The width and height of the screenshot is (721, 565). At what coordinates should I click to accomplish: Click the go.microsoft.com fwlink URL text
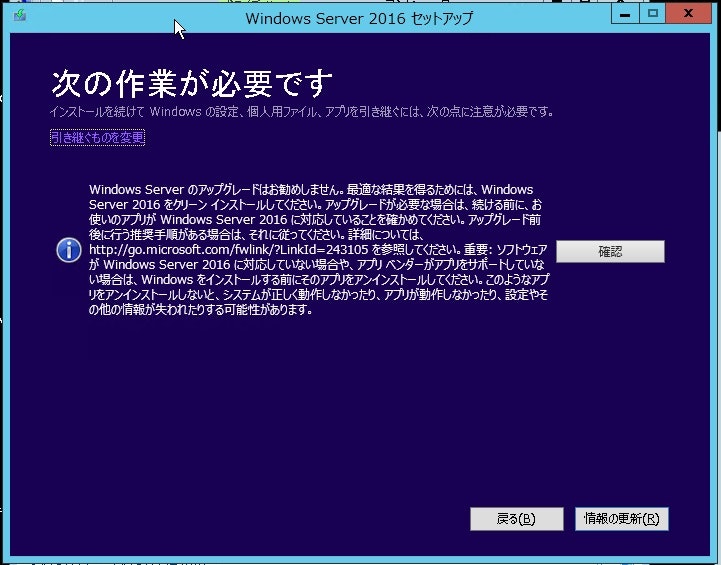click(229, 250)
